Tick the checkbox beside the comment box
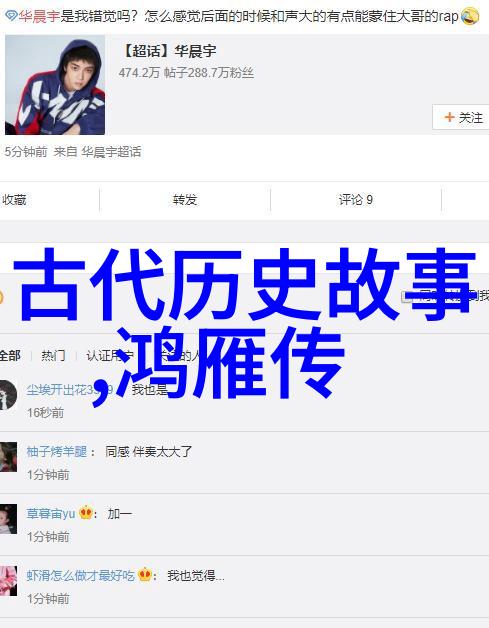This screenshot has width=489, height=628. [405, 297]
